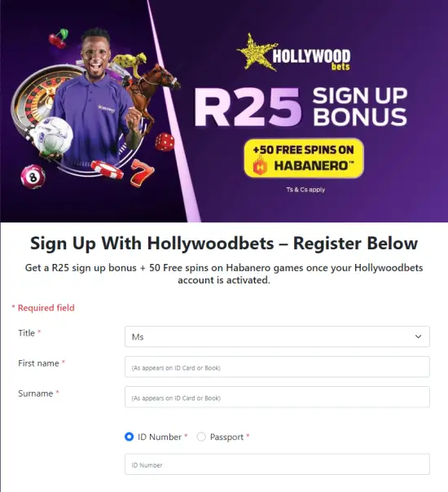448x492 pixels.
Task: Click the red dice graphic
Action: (165, 142)
